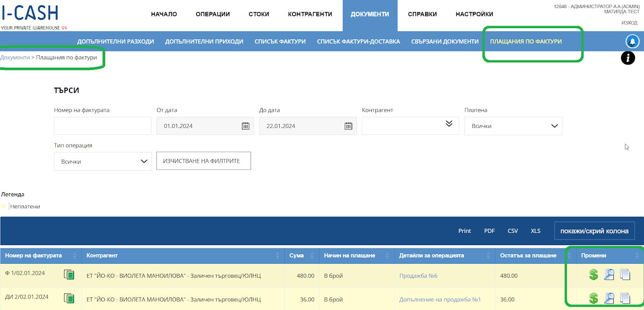644x310 pixels.
Task: Open the calendar picker for От дата
Action: click(x=246, y=126)
